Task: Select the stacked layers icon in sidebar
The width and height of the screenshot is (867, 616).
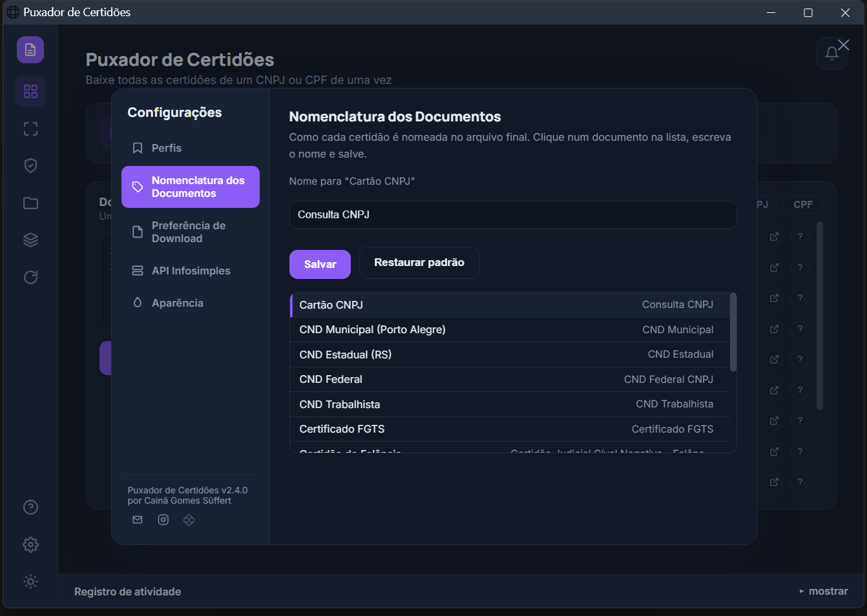Action: click(x=30, y=240)
